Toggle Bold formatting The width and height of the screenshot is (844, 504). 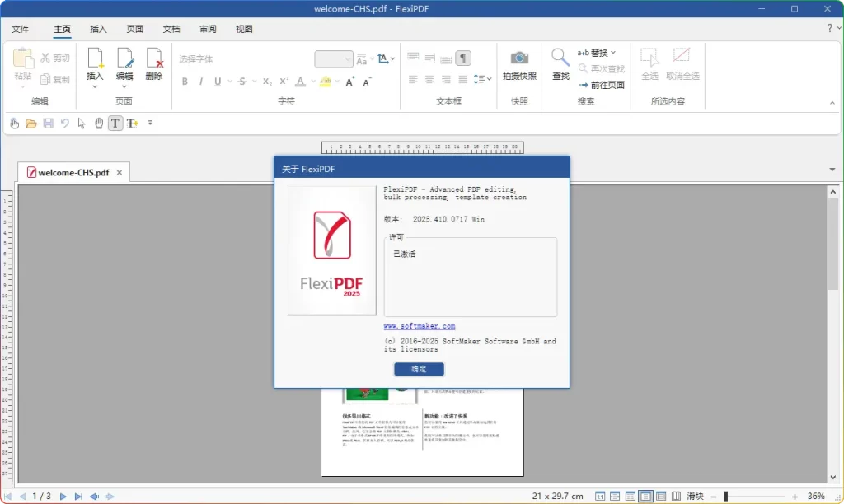[x=185, y=82]
